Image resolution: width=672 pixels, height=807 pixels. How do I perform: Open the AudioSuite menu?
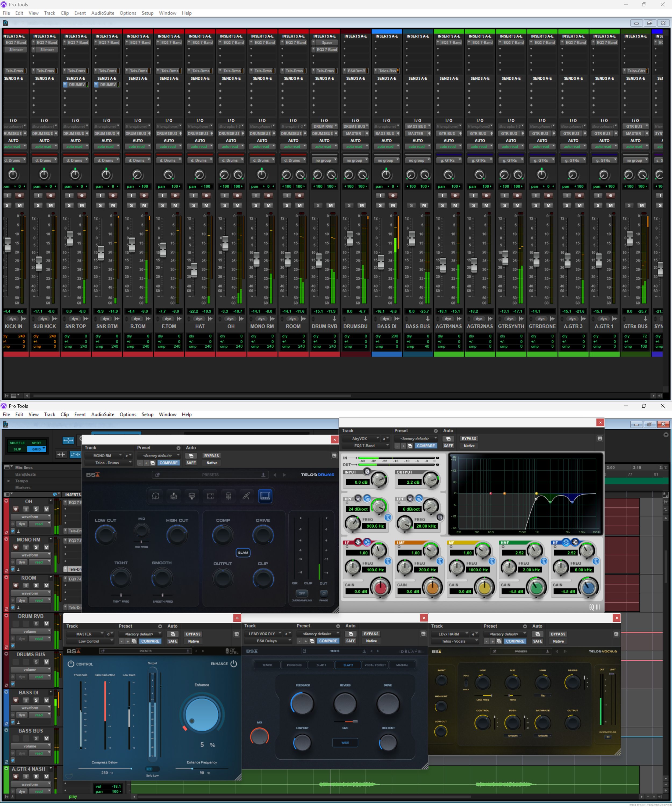click(102, 13)
